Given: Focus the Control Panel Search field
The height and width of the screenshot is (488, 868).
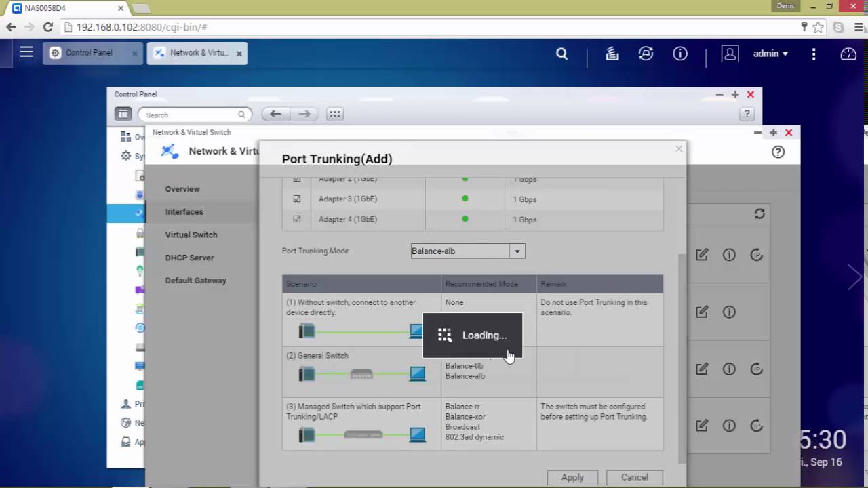Looking at the screenshot, I should (x=195, y=115).
